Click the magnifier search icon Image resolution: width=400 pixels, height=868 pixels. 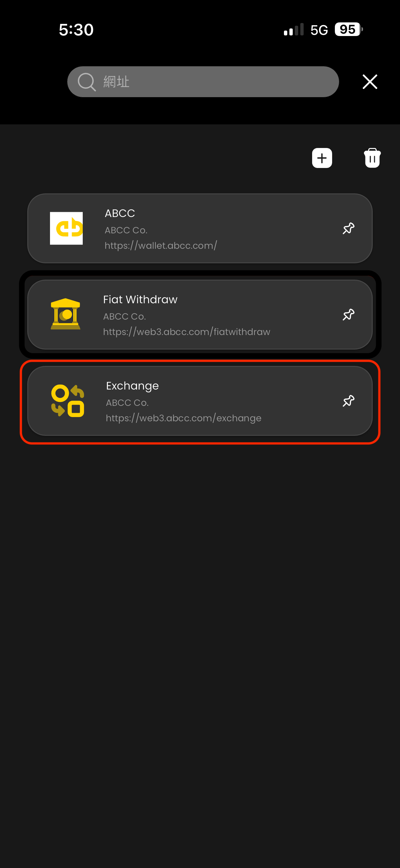click(x=87, y=82)
